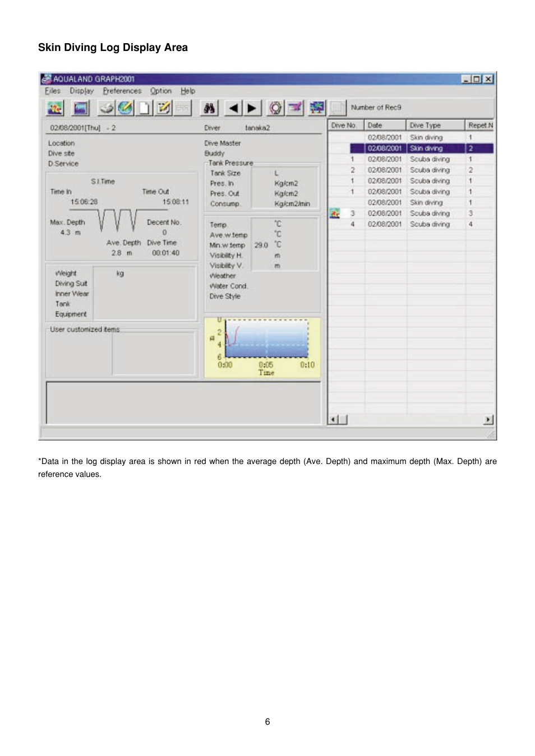
Task: Click the User customized items box
Action: point(154,353)
